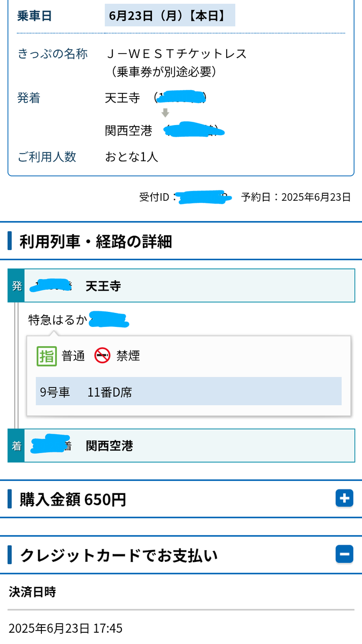
Task: Tap the おとな1人 passenger count
Action: [132, 157]
